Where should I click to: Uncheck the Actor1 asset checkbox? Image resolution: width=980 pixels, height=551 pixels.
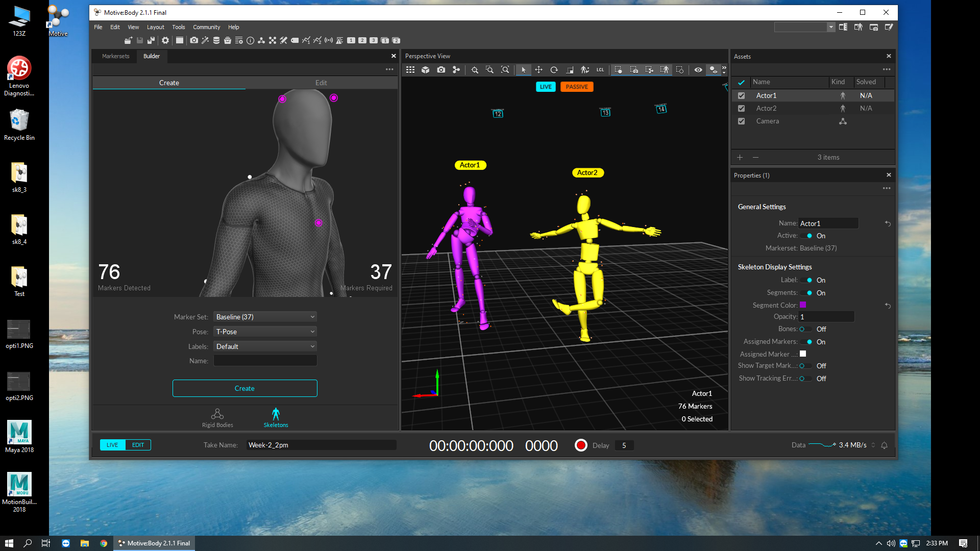click(x=742, y=95)
